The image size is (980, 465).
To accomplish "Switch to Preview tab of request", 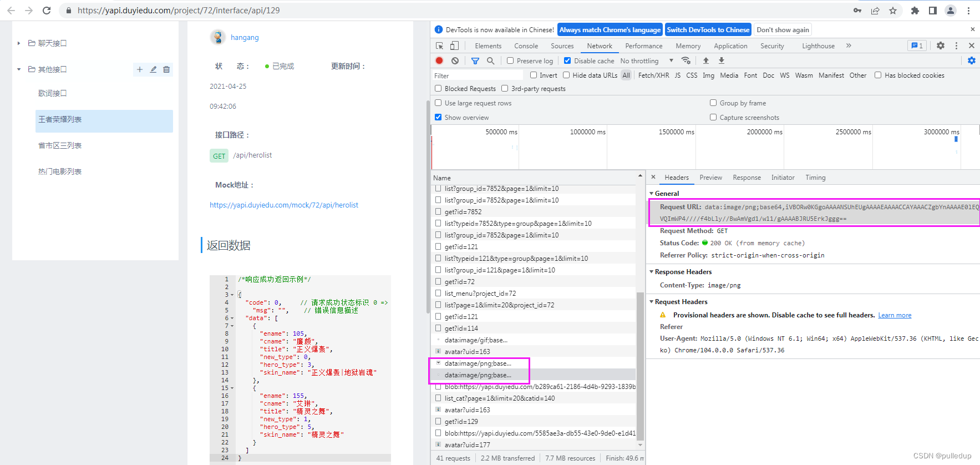I will click(x=710, y=178).
